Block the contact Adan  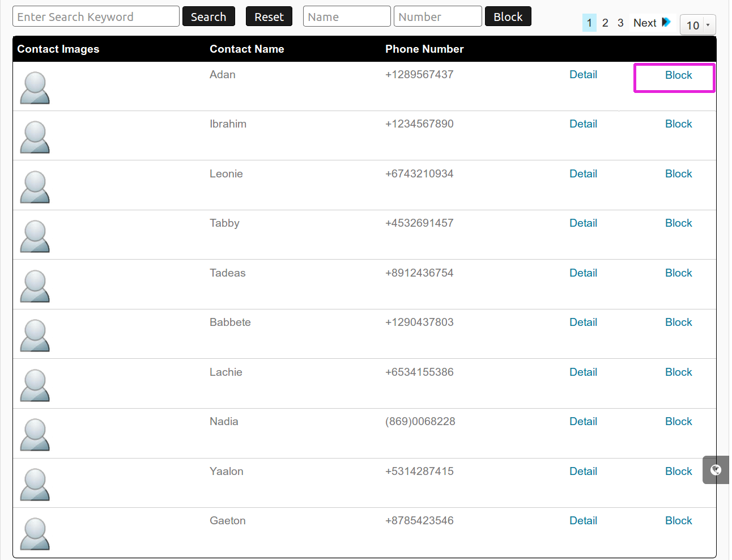678,75
